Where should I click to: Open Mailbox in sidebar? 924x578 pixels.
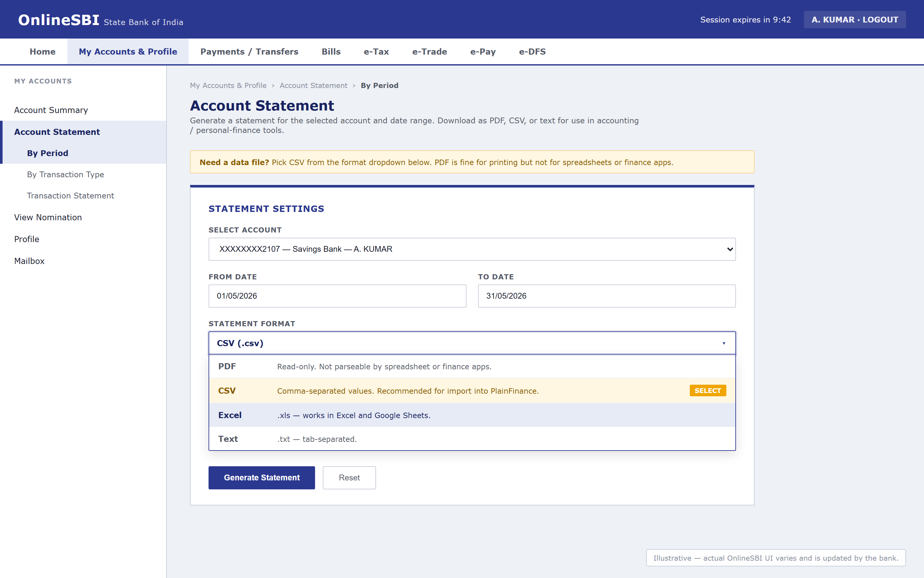point(83,261)
